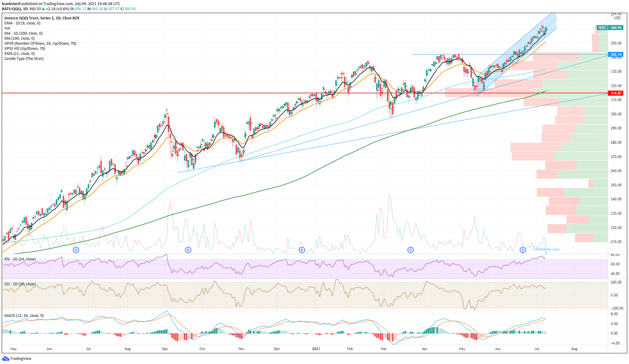Click the 210.00 price axis value
This screenshot has width=629, height=364.
(616, 242)
